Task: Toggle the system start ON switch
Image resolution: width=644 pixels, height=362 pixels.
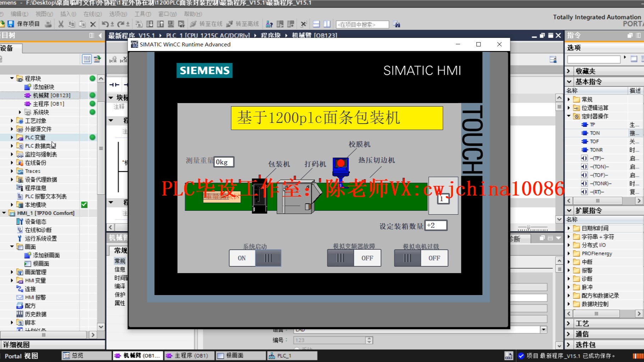Action: 255,258
